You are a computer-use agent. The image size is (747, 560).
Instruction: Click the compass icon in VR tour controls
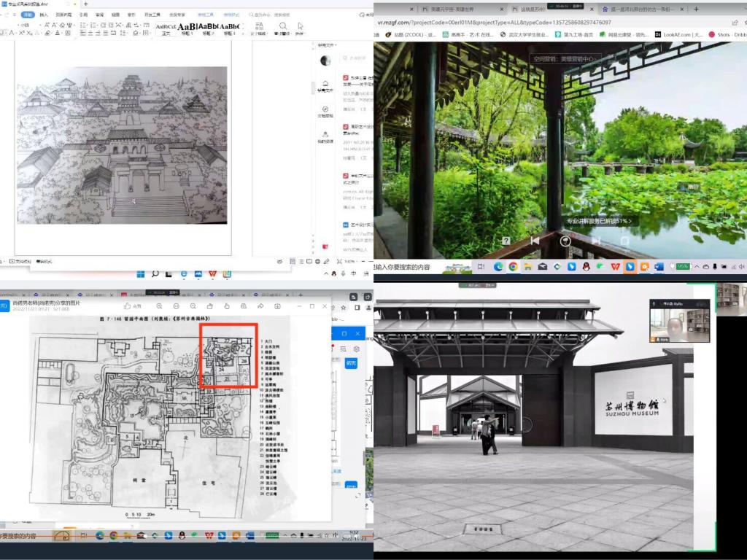coord(565,241)
